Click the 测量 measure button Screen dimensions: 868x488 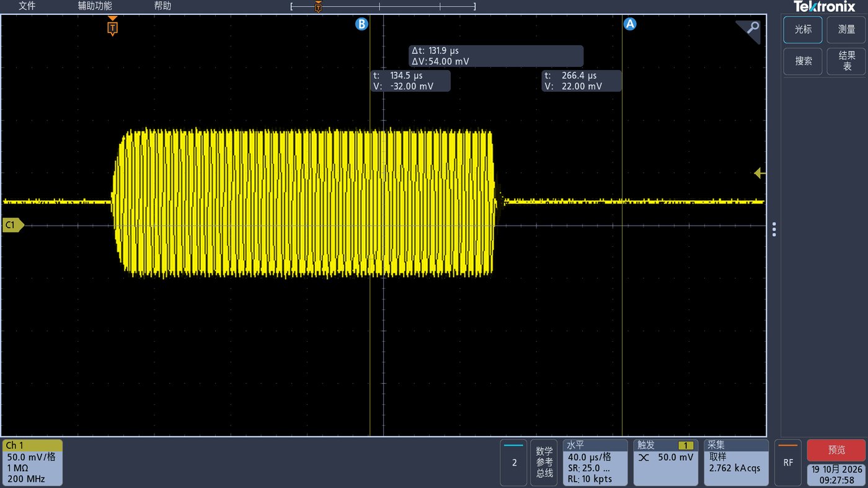(846, 30)
